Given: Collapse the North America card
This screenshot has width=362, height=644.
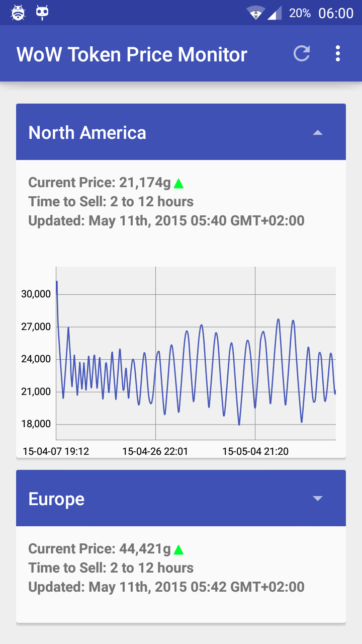Looking at the screenshot, I should click(x=317, y=133).
